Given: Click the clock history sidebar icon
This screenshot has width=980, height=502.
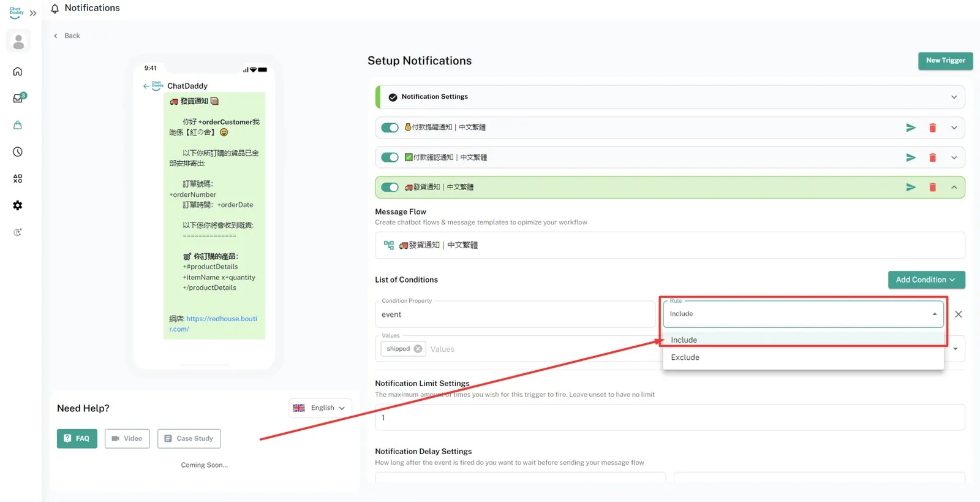Looking at the screenshot, I should pyautogui.click(x=18, y=152).
